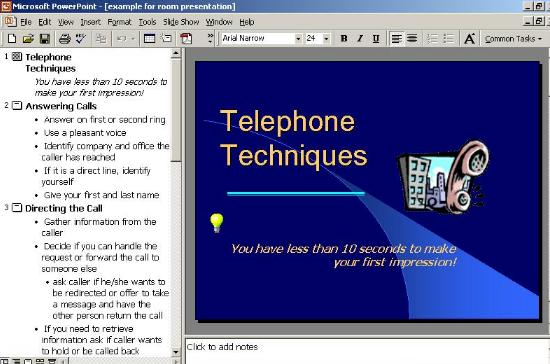Screen dimensions: 550x364
Task: Open the Undo history dropdown arrow
Action: (x=133, y=39)
